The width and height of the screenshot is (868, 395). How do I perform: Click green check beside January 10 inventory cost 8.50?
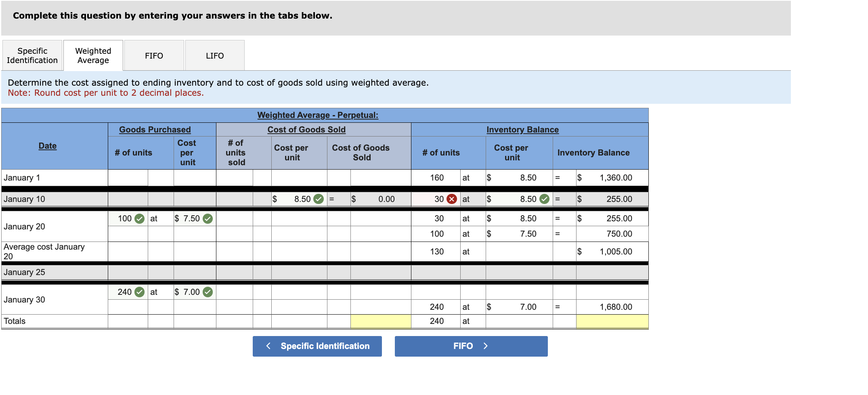tap(545, 199)
